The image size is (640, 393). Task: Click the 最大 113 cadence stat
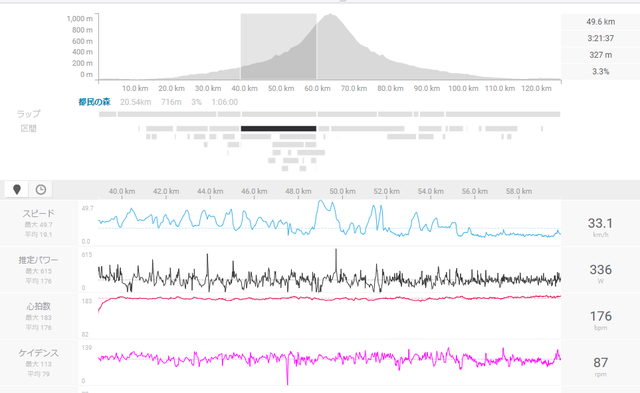(38, 364)
